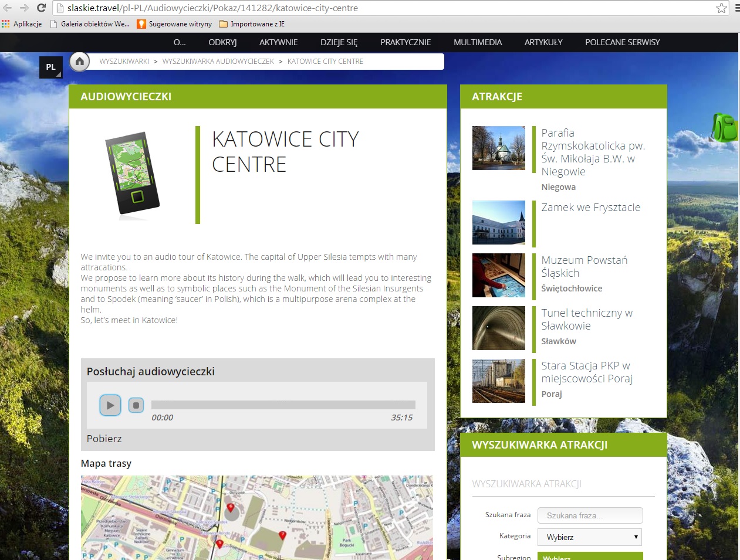Reload the page in browser
740x560 pixels.
coord(41,8)
